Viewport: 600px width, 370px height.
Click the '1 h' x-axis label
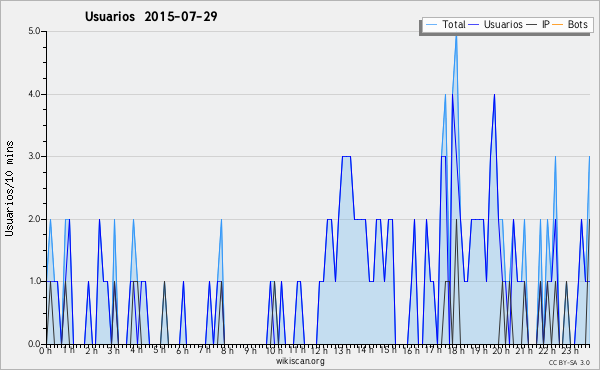(x=68, y=350)
